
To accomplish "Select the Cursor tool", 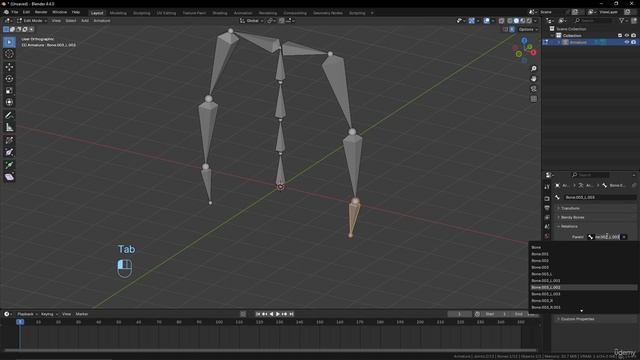I will (x=9, y=54).
